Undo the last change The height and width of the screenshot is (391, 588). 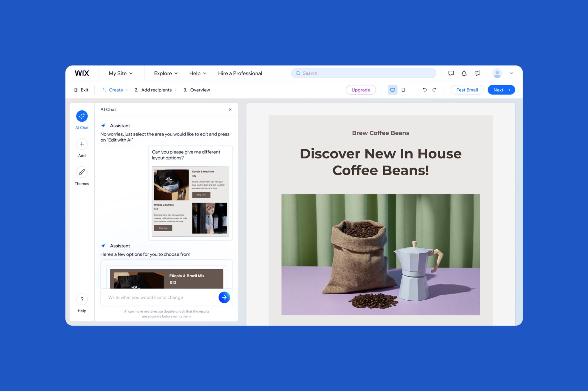425,90
